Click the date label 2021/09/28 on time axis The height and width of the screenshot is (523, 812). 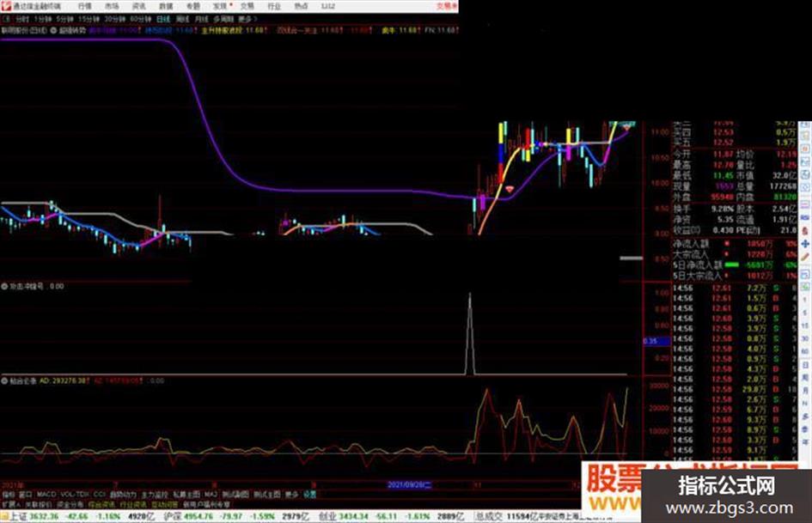click(410, 485)
